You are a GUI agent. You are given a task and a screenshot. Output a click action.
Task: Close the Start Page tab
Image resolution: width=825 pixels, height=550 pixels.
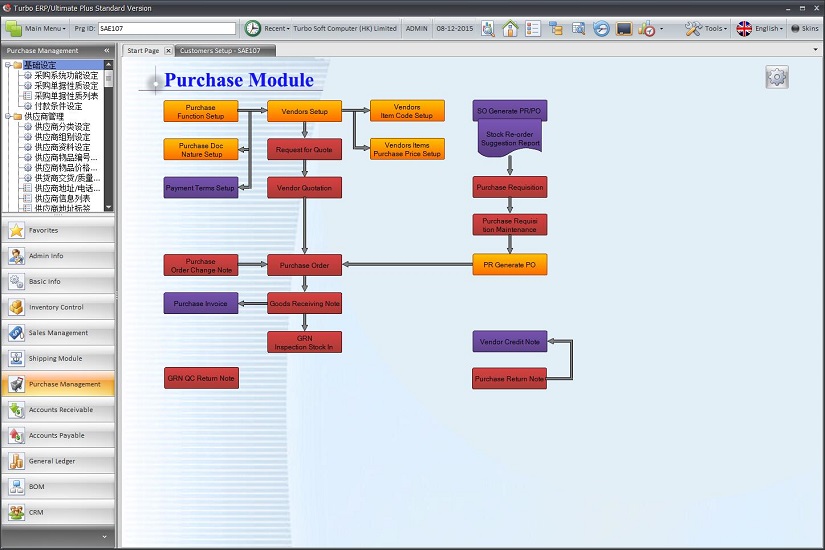(168, 51)
